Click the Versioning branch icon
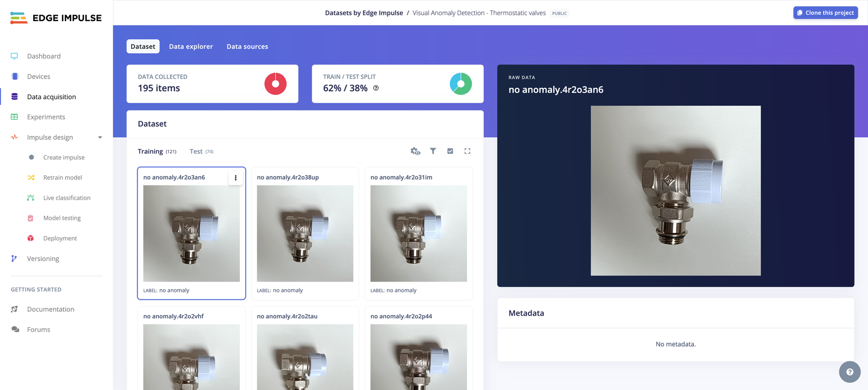 click(14, 259)
